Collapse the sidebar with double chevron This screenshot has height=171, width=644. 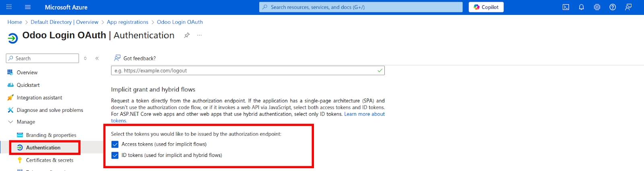(97, 58)
